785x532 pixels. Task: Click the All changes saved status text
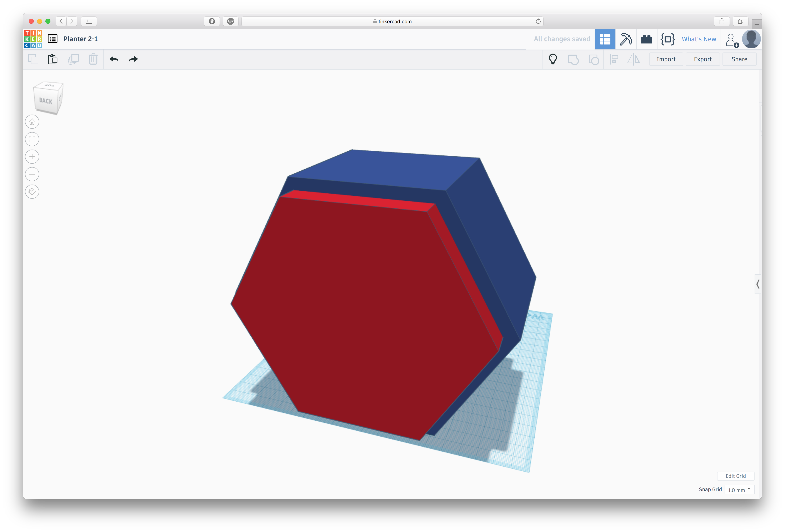(x=562, y=39)
